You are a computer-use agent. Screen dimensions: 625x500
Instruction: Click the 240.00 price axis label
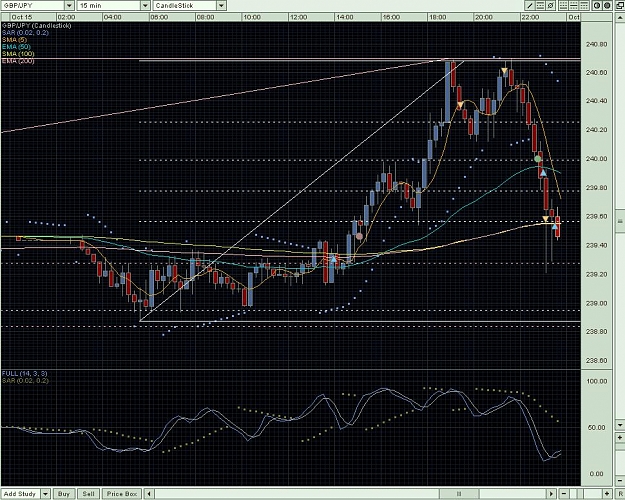[x=597, y=159]
